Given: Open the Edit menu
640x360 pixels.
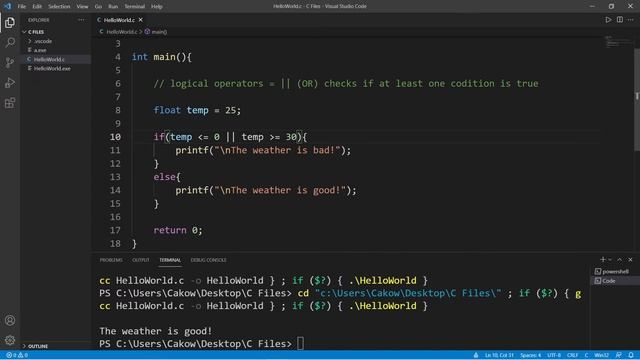Looking at the screenshot, I should (37, 6).
